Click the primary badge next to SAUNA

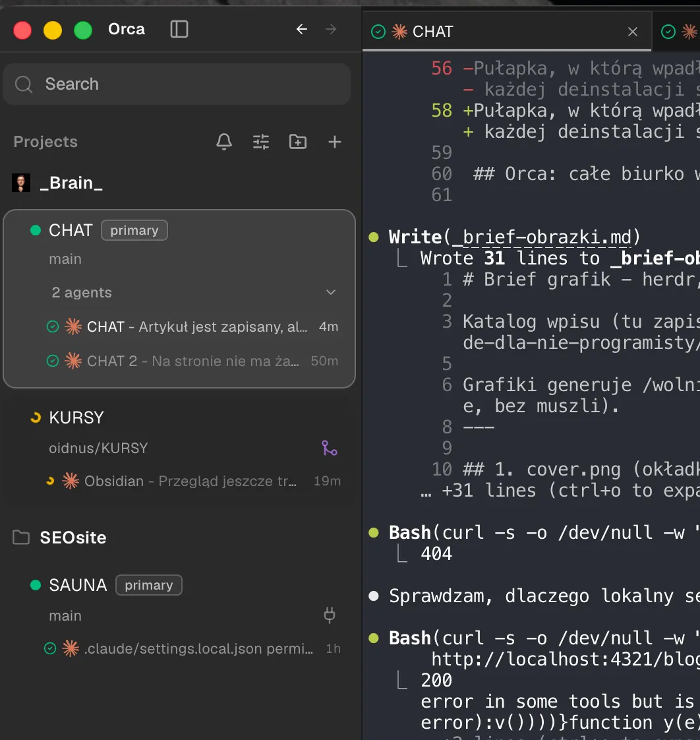[x=149, y=585]
